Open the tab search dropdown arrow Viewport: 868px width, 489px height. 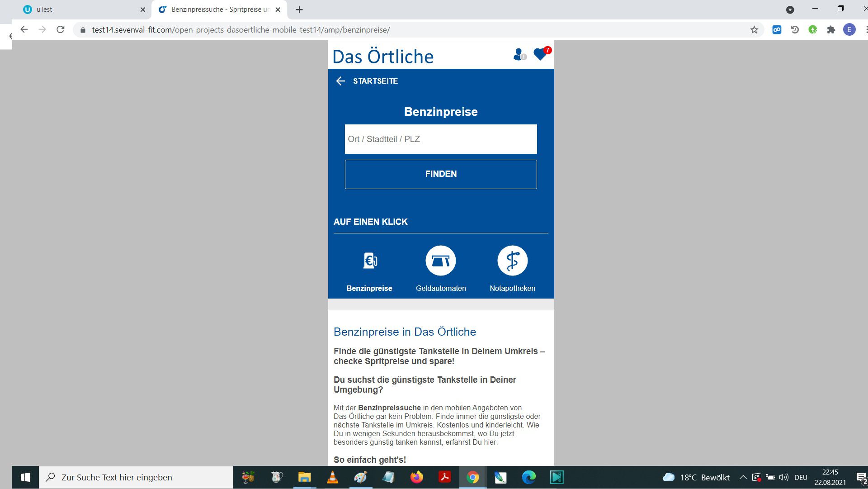point(790,9)
